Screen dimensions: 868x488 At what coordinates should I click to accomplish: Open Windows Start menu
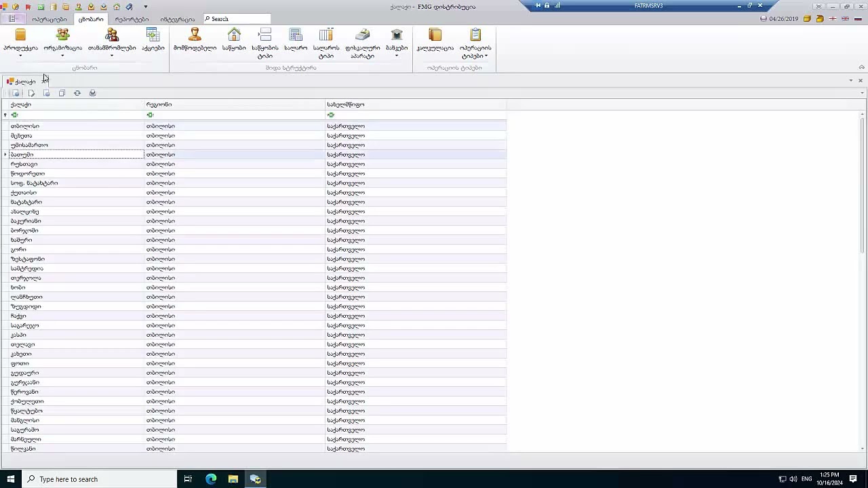click(10, 479)
